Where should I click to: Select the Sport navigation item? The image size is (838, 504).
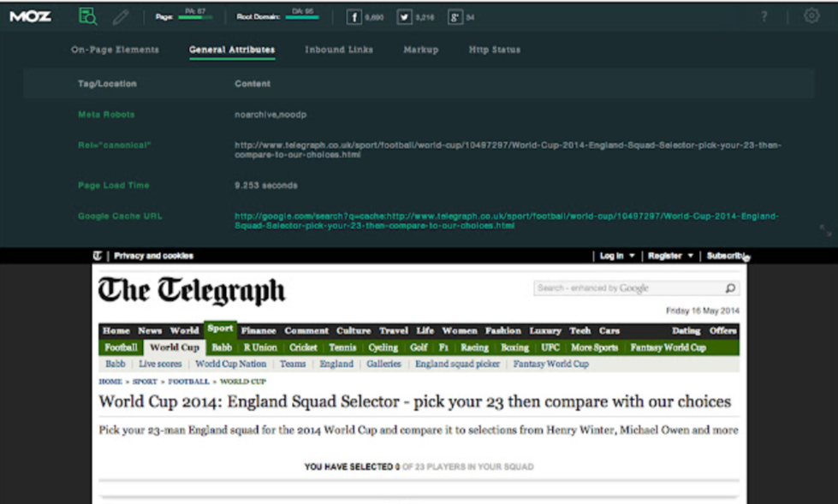pyautogui.click(x=220, y=329)
